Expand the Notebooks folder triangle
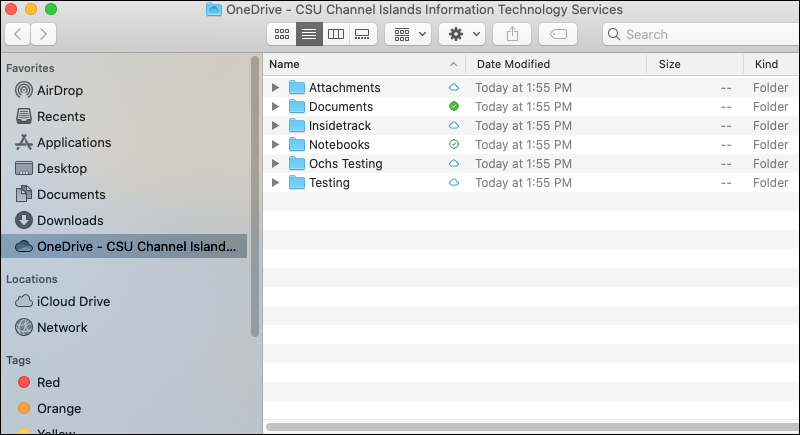This screenshot has height=435, width=800. [x=276, y=145]
